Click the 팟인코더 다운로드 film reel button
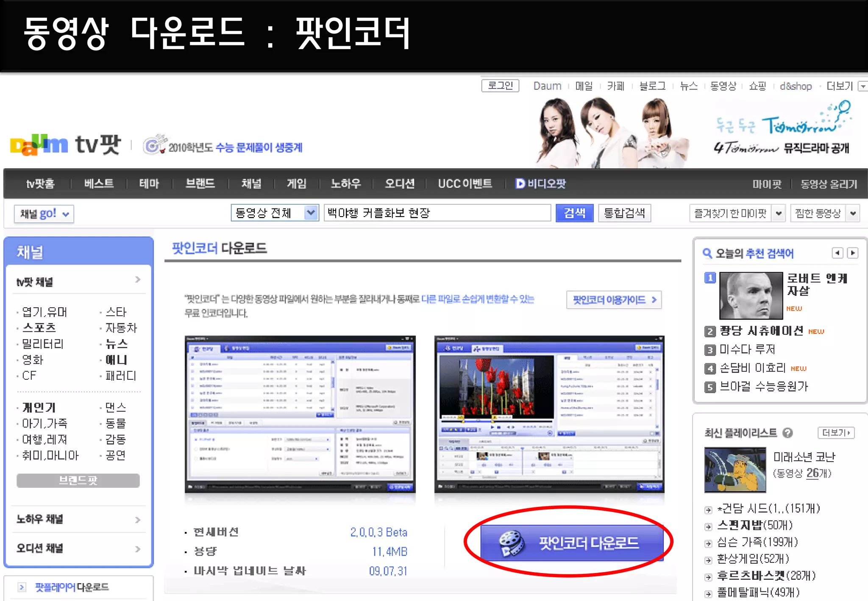The height and width of the screenshot is (601, 868). pos(572,543)
